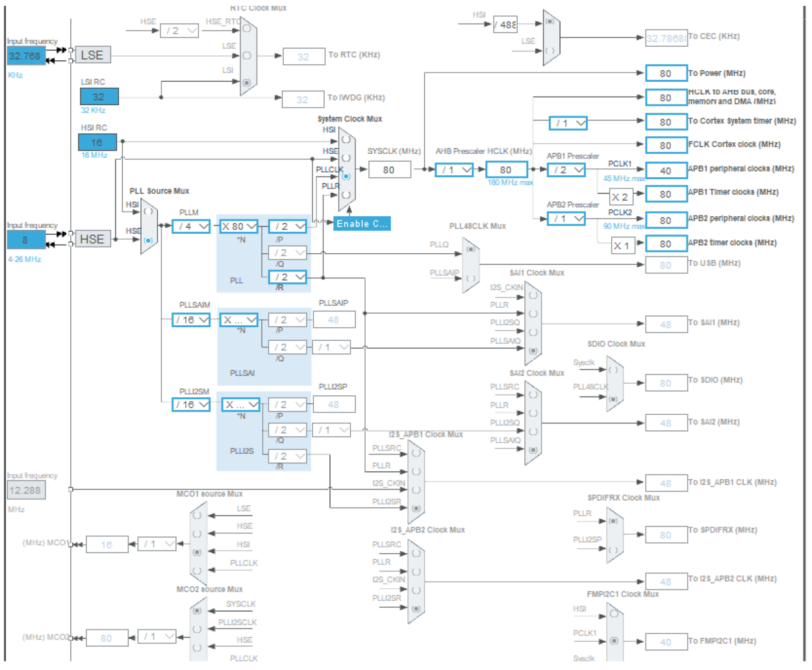Image resolution: width=812 pixels, height=670 pixels.
Task: Open the AHB Prescaler dropdown
Action: [x=453, y=169]
